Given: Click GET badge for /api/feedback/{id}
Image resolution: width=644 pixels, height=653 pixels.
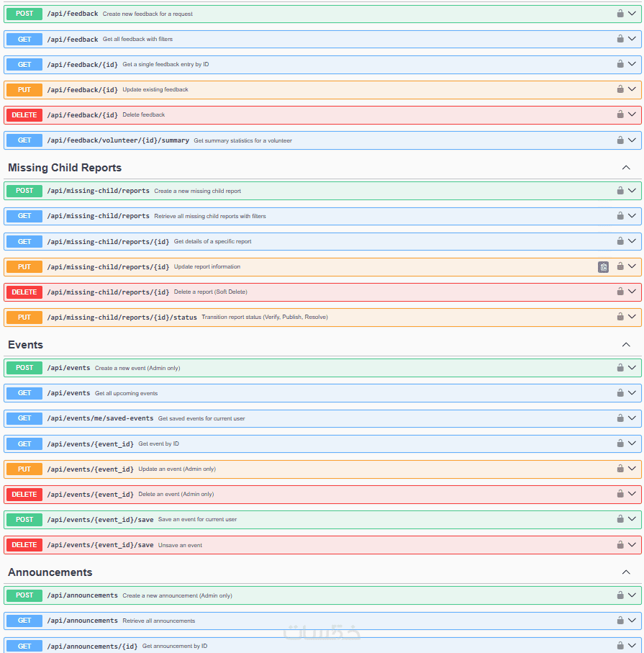Looking at the screenshot, I should coord(24,65).
